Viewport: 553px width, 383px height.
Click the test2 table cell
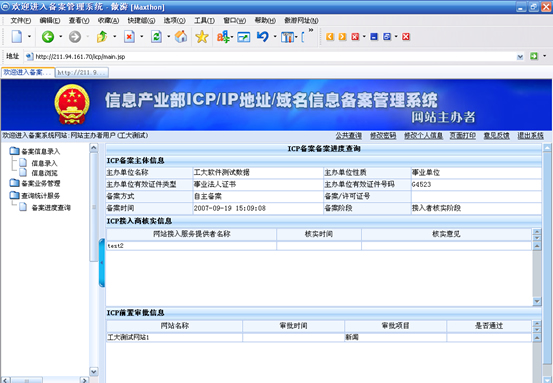(191, 246)
